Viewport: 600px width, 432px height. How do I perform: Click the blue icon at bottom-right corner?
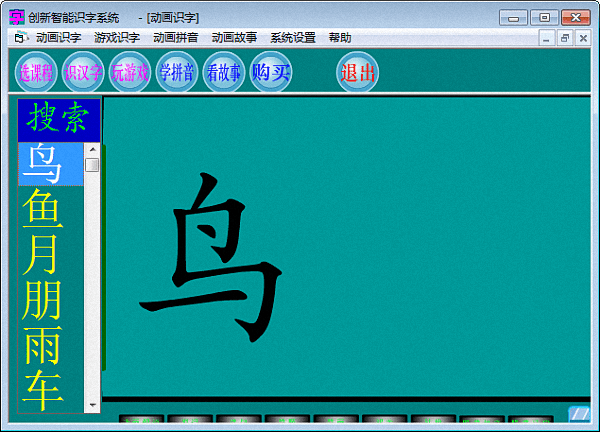579,414
